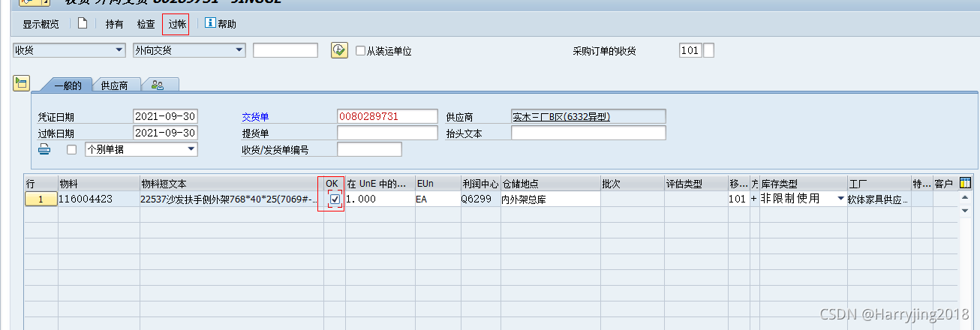Click the material short text cell 22537沙发扶手

[x=231, y=199]
